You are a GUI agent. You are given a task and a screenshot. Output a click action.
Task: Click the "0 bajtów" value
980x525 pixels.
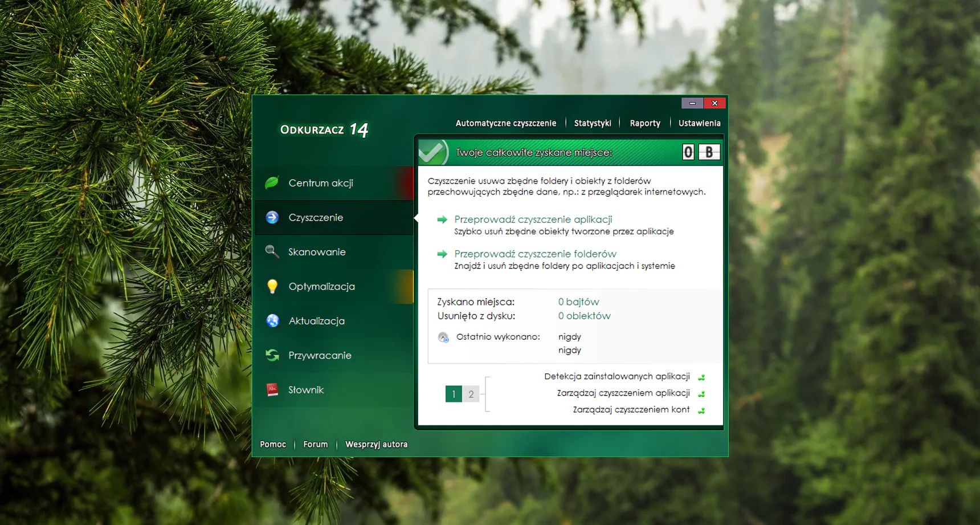(x=578, y=302)
